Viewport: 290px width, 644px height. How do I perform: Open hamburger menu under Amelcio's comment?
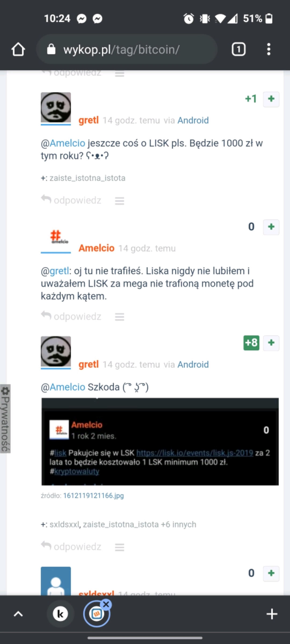pos(119,317)
